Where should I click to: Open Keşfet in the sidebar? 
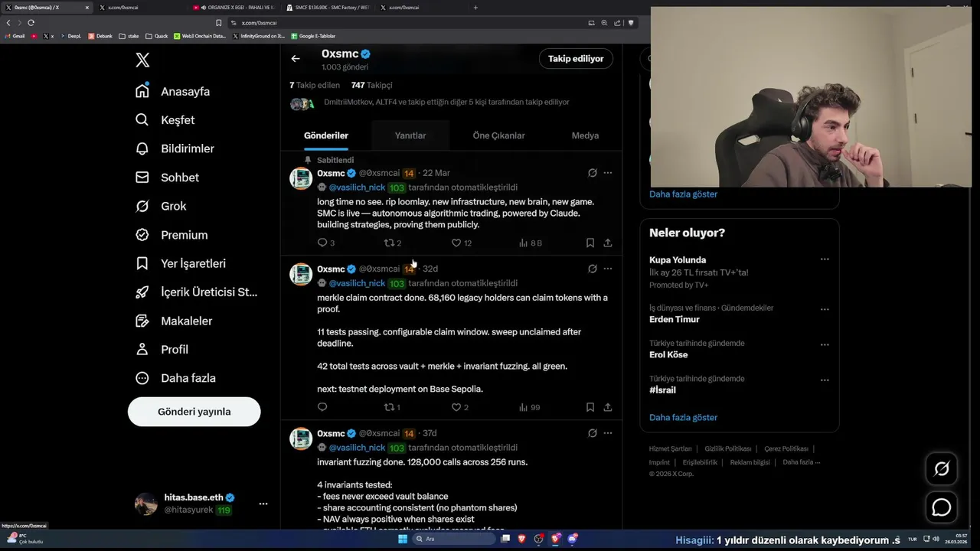tap(165, 120)
